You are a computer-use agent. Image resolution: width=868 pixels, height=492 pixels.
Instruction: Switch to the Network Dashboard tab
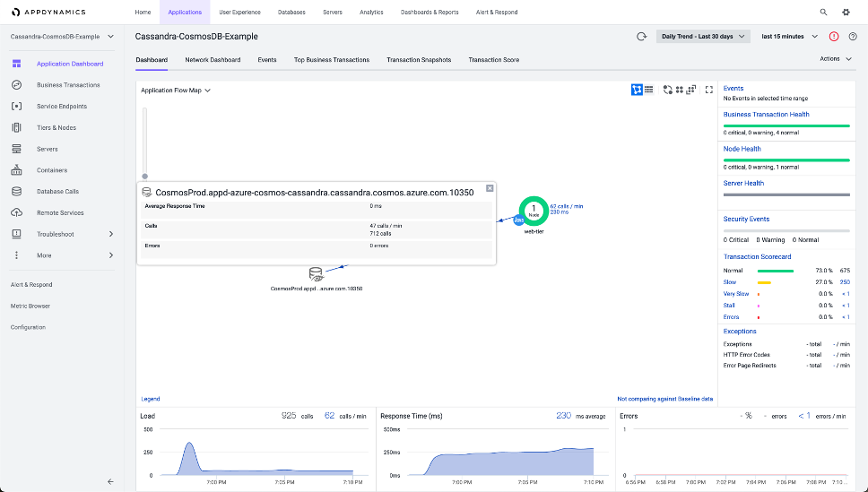(x=213, y=60)
